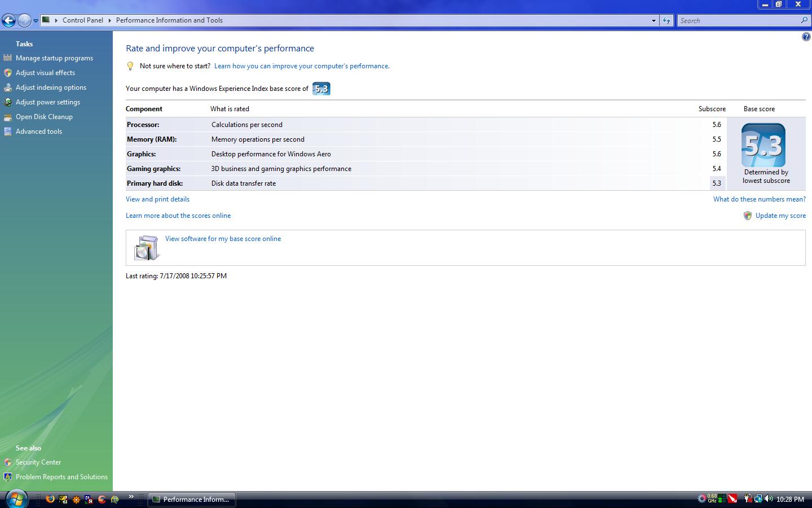Open the Windows Start orb
The width and height of the screenshot is (812, 508).
(x=16, y=499)
